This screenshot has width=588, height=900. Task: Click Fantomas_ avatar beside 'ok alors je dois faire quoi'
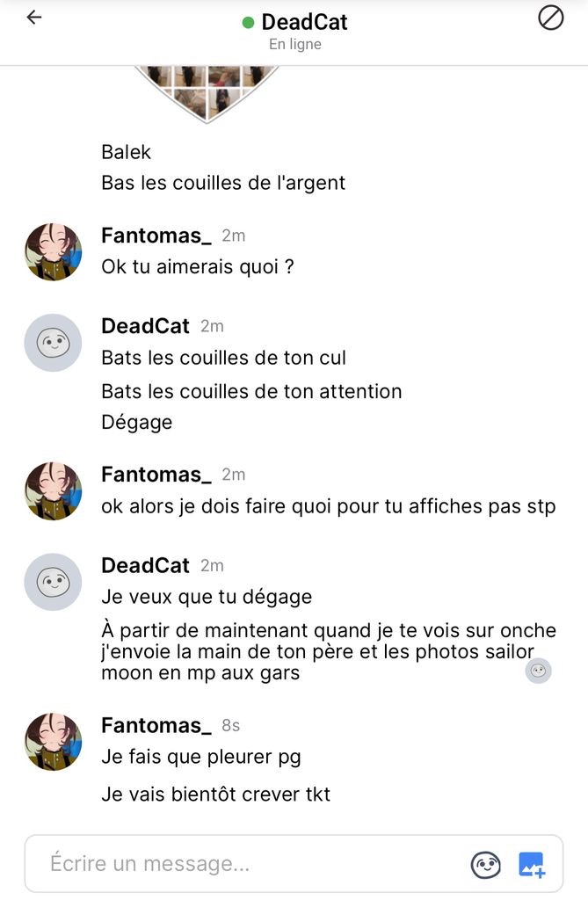(53, 491)
